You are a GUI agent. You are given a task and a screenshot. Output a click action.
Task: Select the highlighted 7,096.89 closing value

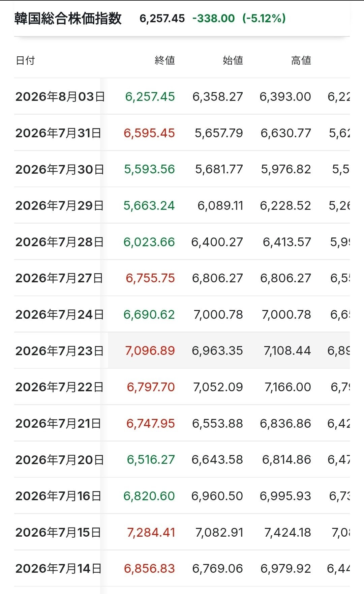pyautogui.click(x=150, y=351)
